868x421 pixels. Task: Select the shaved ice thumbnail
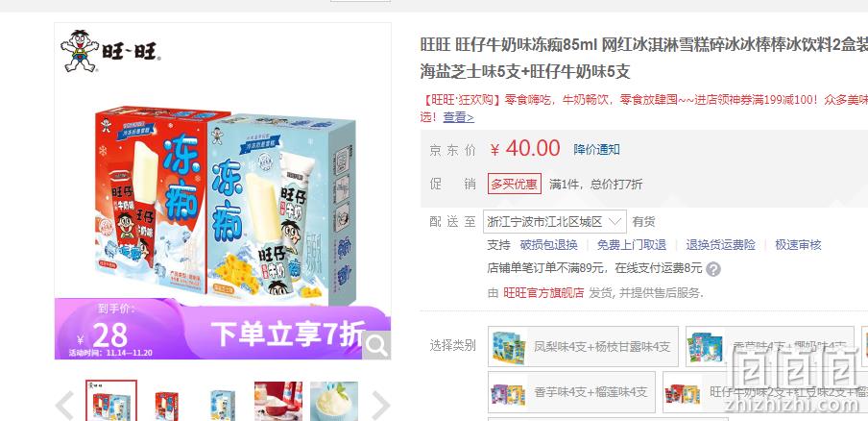point(334,401)
